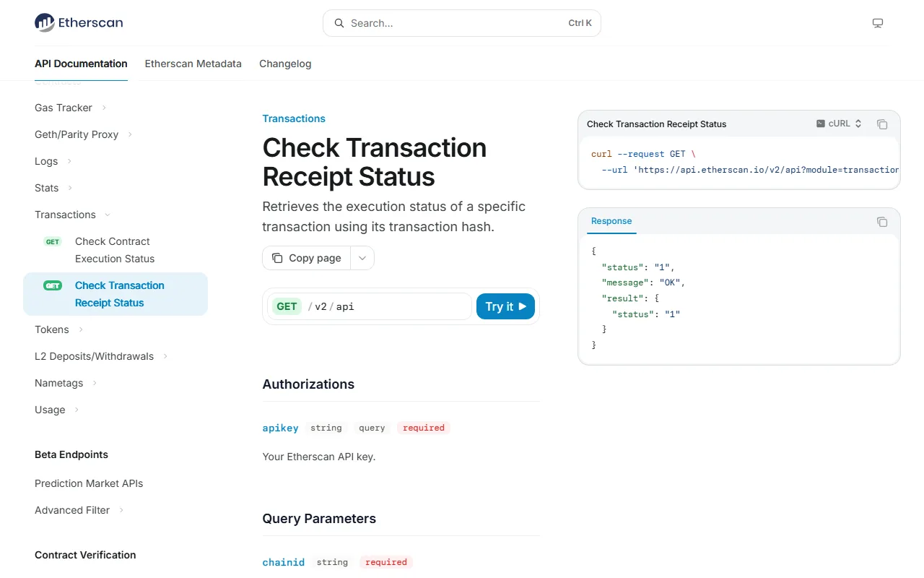Expand the Nametags section
Viewport: 924px width, 578px height.
pos(66,383)
